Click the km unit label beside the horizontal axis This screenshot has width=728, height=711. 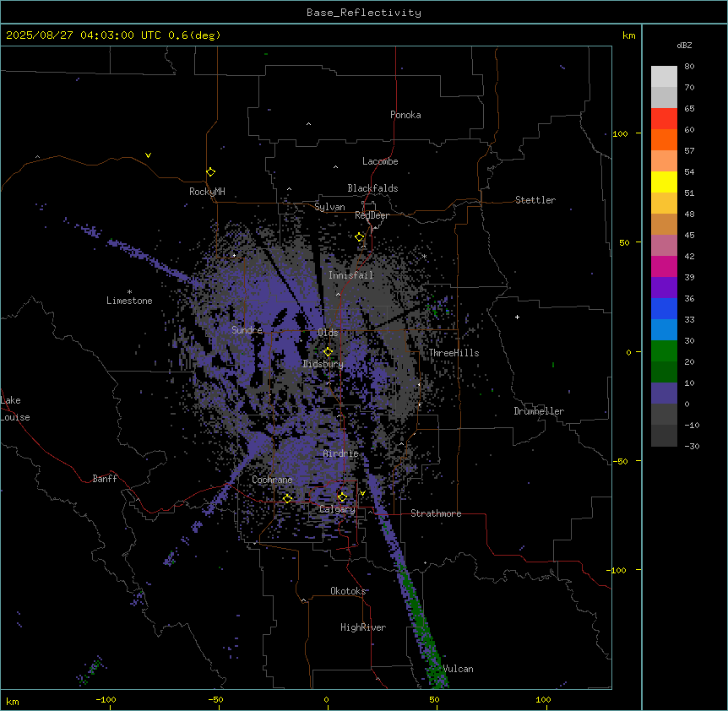(13, 701)
